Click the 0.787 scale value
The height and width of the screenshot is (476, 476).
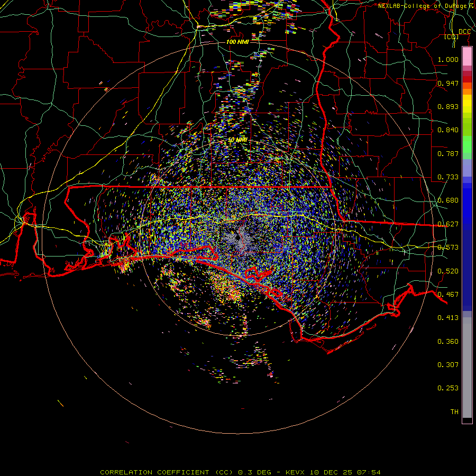coord(448,153)
